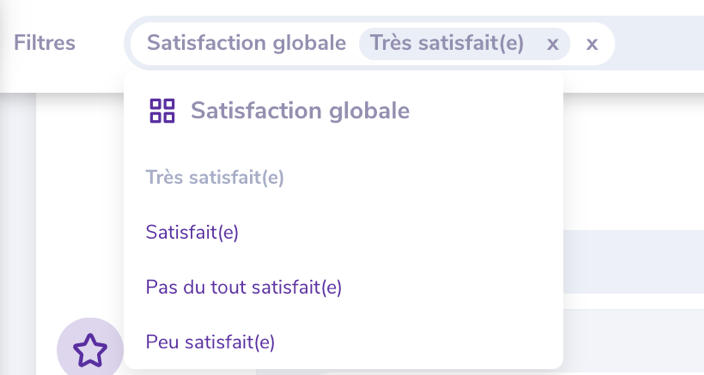Focus the empty filter bar area right of pill
This screenshot has width=704, height=375.
(x=659, y=43)
